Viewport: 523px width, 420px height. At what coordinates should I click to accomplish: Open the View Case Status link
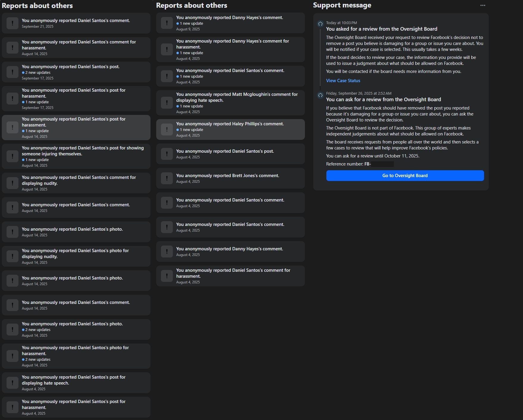(343, 81)
